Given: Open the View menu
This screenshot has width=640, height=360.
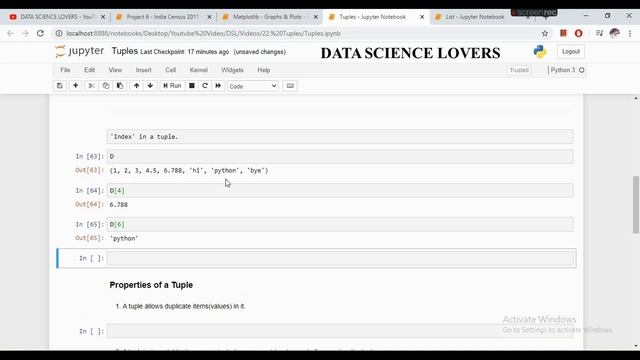Looking at the screenshot, I should pos(115,70).
